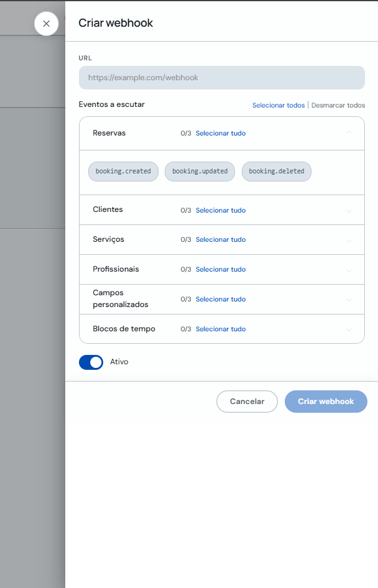Click the Campos personalizados section title
The image size is (378, 588).
pyautogui.click(x=121, y=298)
